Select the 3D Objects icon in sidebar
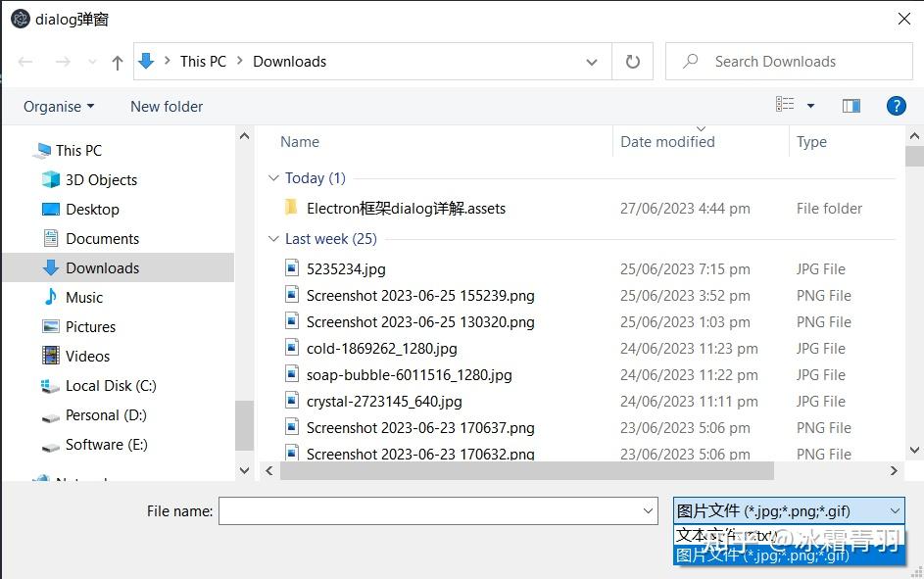 coord(51,179)
